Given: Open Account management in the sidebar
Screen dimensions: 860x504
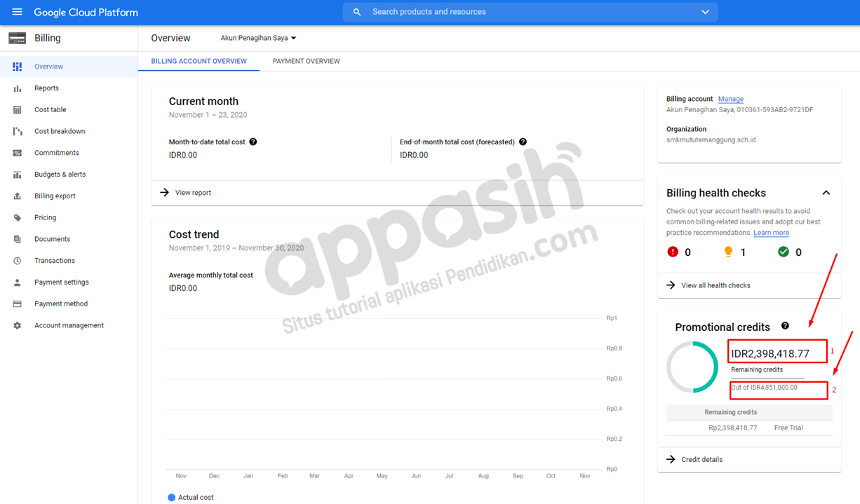Looking at the screenshot, I should click(69, 325).
